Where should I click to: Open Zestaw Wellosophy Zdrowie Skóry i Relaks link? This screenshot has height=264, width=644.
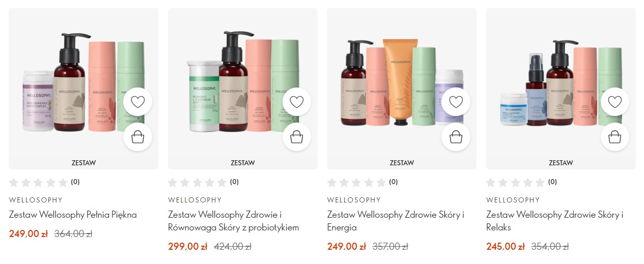click(x=555, y=221)
